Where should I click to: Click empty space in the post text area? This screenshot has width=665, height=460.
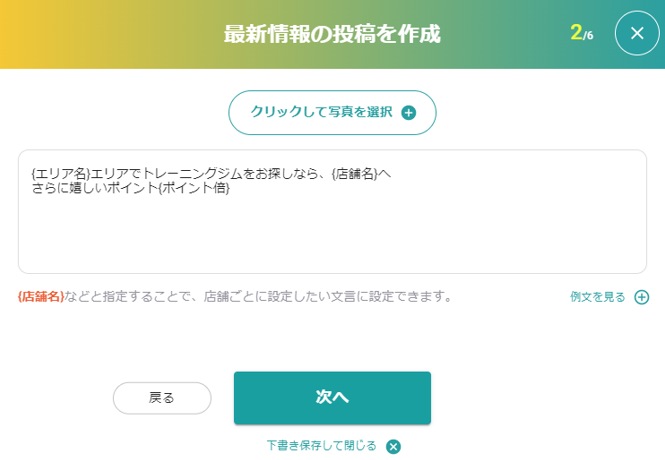(332, 235)
